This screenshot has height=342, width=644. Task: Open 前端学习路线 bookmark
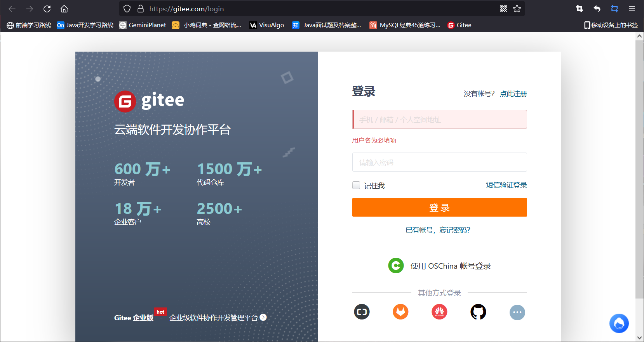(x=29, y=25)
